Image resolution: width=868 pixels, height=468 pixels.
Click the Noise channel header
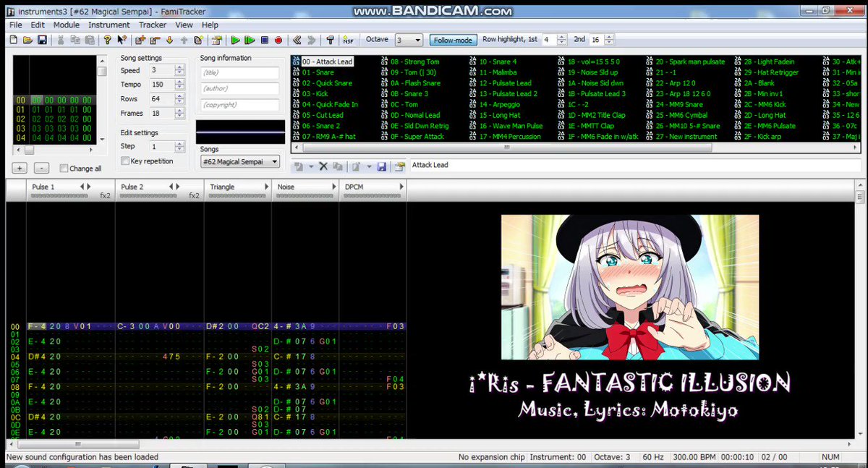305,190
